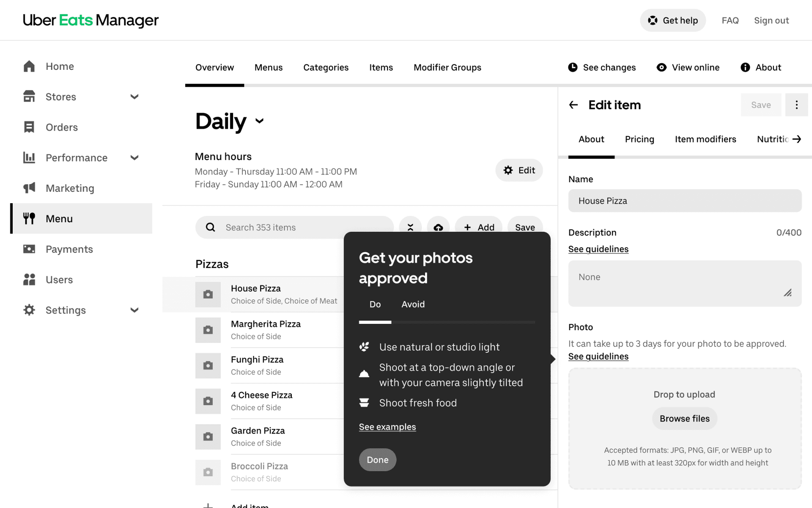Viewport: 812px width, 508px height.
Task: Click Browse files to upload photo
Action: click(684, 419)
